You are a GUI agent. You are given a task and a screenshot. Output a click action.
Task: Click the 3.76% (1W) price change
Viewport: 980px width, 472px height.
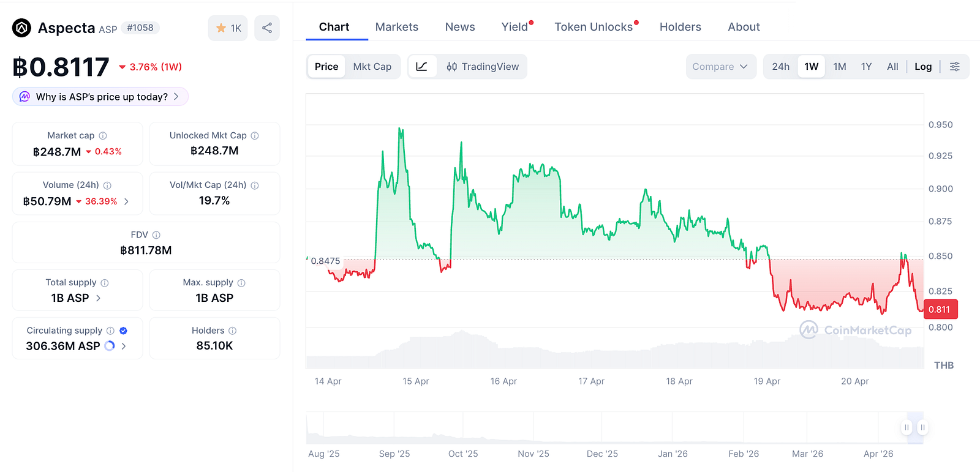click(x=151, y=67)
